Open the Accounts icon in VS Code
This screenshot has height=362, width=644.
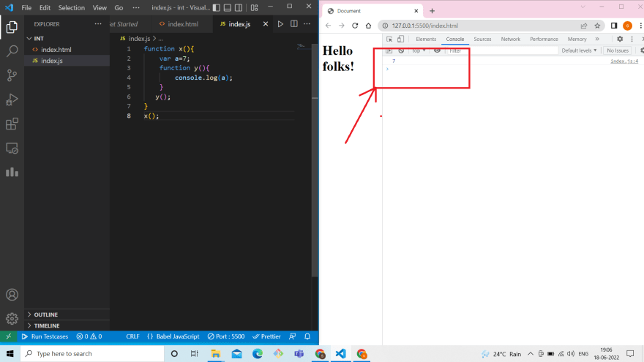(12, 295)
